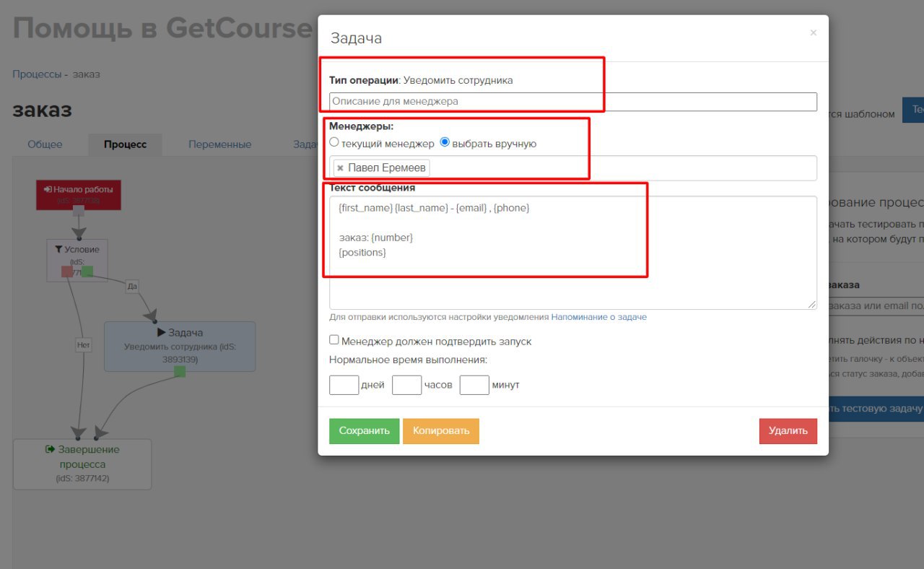924x569 pixels.
Task: Click the 'Да' connection label
Action: [132, 286]
